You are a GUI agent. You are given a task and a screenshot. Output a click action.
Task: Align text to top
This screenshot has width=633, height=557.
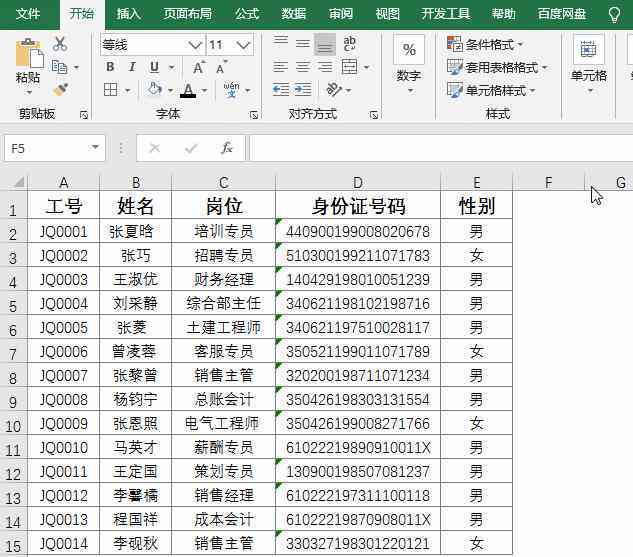tap(281, 43)
